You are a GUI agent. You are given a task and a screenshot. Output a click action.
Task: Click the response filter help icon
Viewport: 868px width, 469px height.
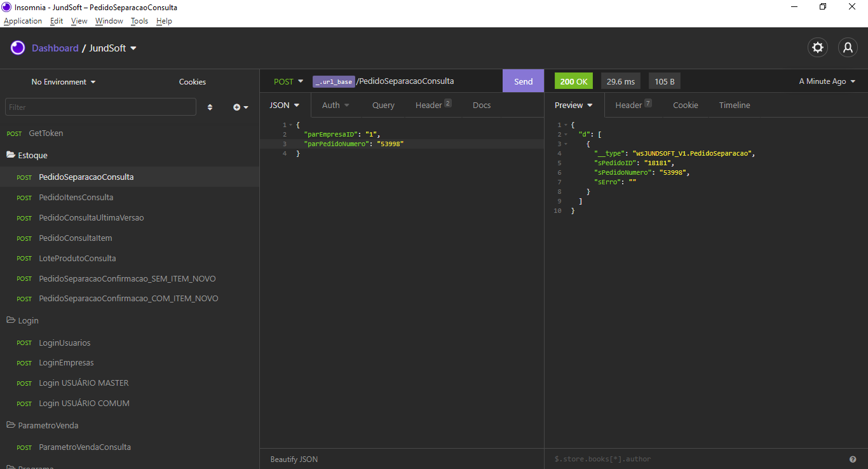[x=853, y=459]
